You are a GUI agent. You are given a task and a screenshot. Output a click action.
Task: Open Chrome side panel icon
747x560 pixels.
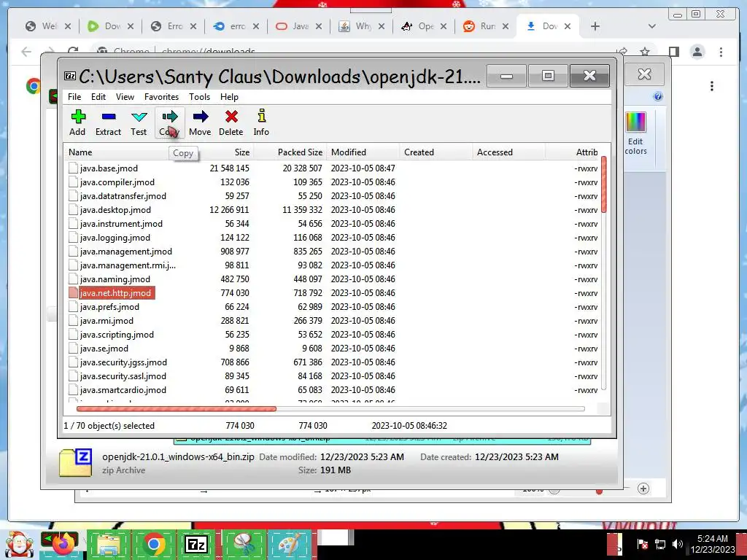[x=673, y=52]
